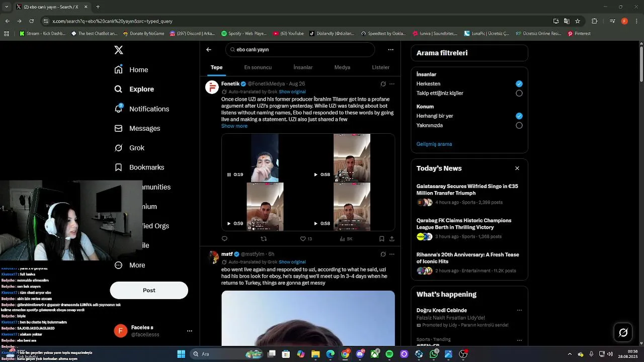Open the Galatasaray Secures Wilfried Singo news story

point(469,194)
